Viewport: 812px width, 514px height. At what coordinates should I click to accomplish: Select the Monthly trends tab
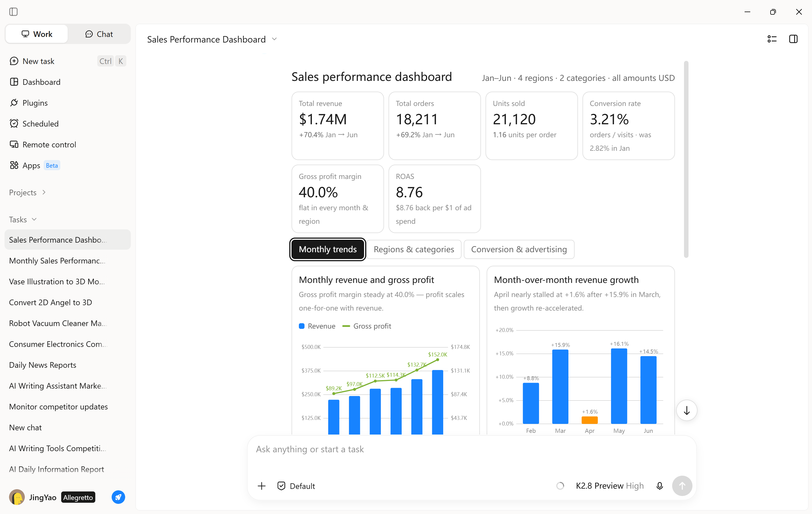[x=328, y=249]
